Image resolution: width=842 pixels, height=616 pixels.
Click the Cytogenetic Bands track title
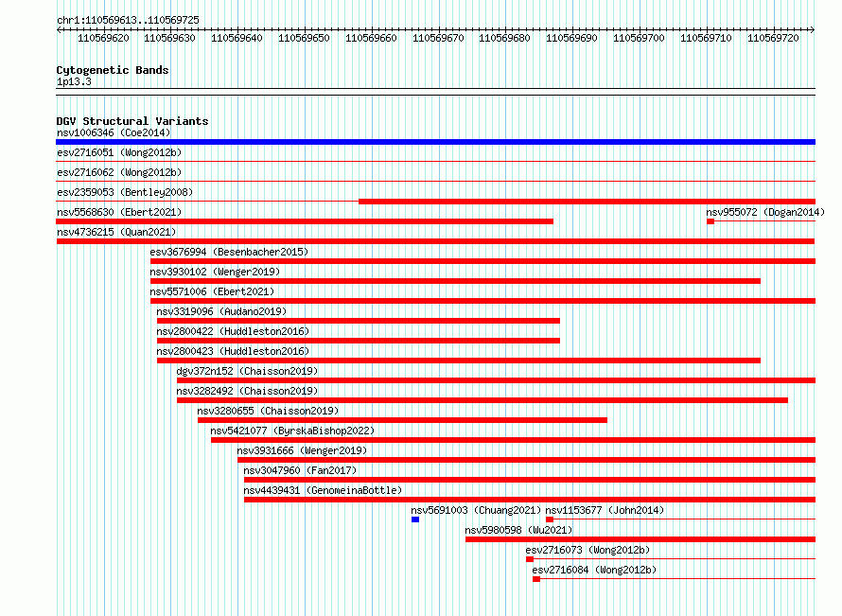(113, 70)
